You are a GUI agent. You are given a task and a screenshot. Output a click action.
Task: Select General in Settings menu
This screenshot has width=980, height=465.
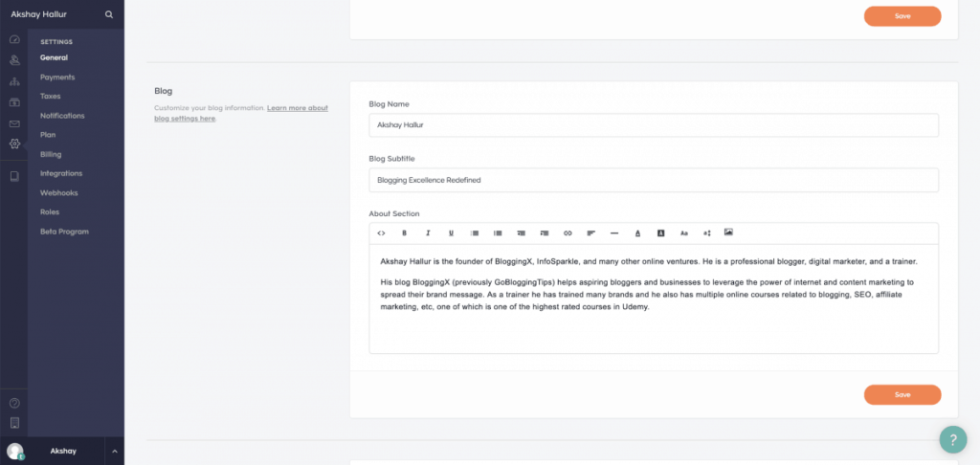tap(55, 57)
